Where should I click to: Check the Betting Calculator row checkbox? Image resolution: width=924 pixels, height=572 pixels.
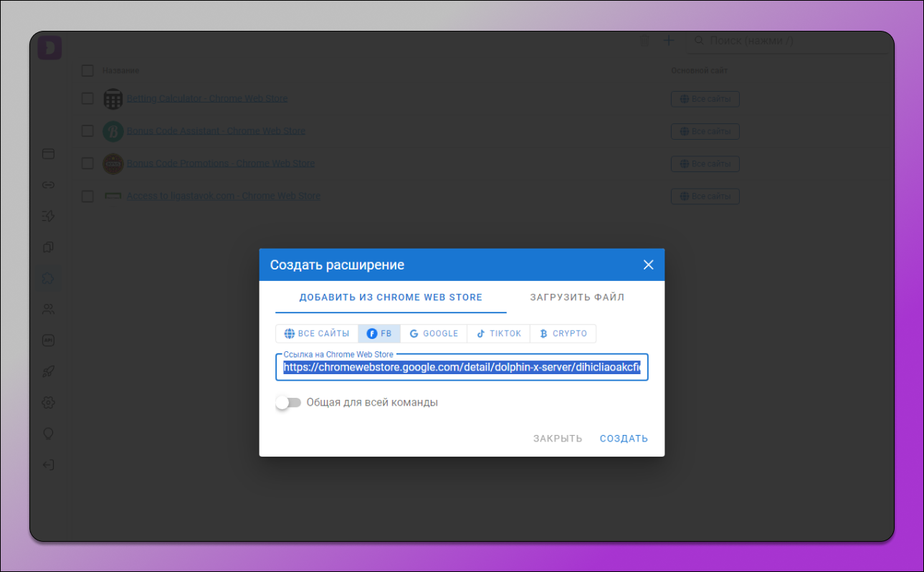(87, 99)
